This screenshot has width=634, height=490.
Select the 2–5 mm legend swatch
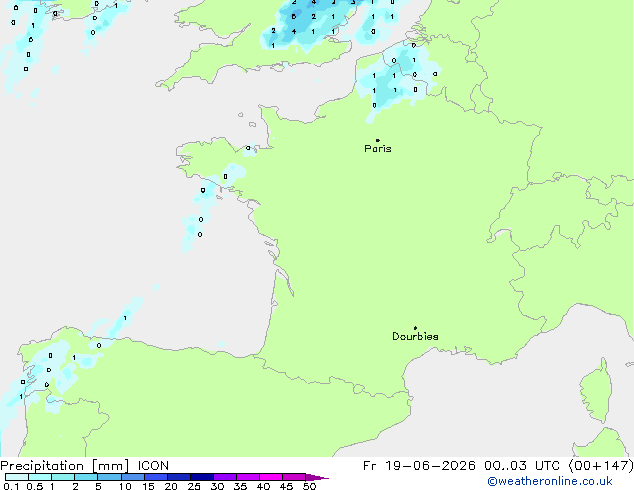[86, 477]
